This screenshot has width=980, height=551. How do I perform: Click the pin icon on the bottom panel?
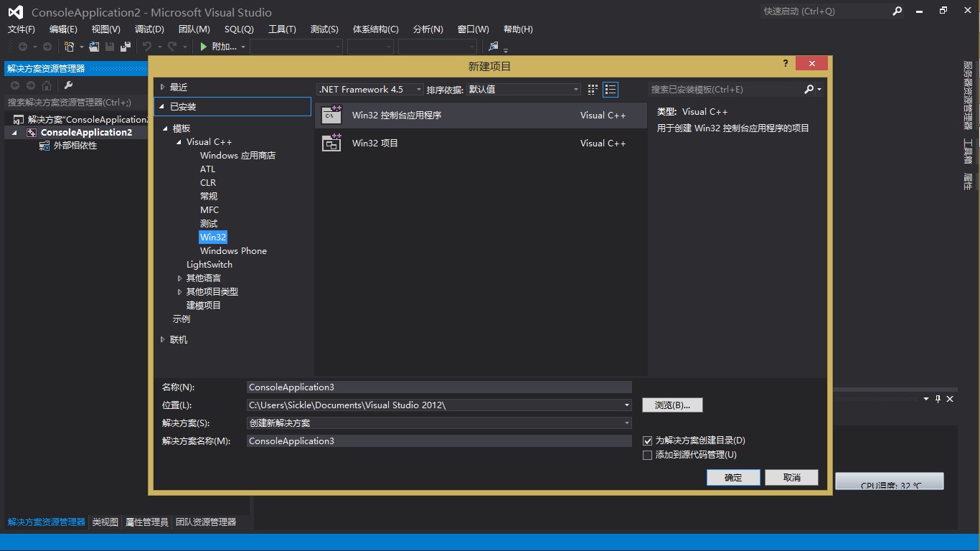tap(938, 399)
